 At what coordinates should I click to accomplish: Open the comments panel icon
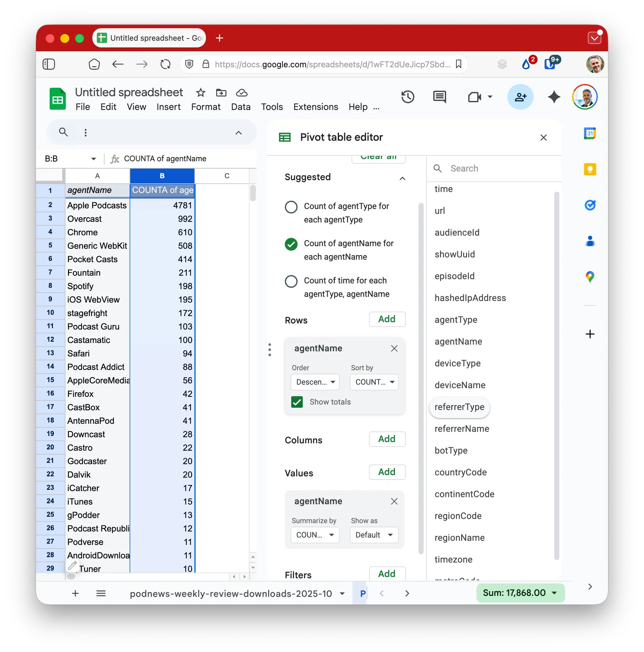(x=439, y=97)
